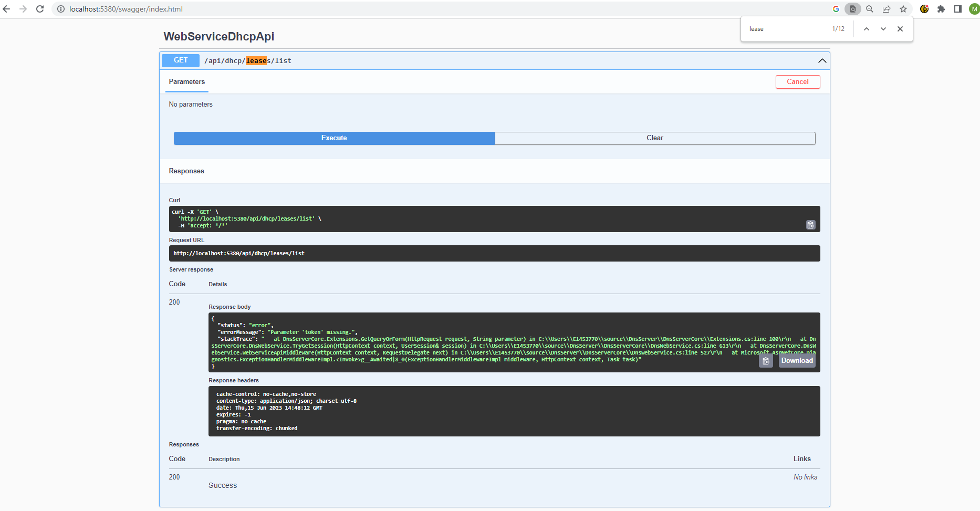
Task: Open the browser side panel
Action: click(x=958, y=9)
